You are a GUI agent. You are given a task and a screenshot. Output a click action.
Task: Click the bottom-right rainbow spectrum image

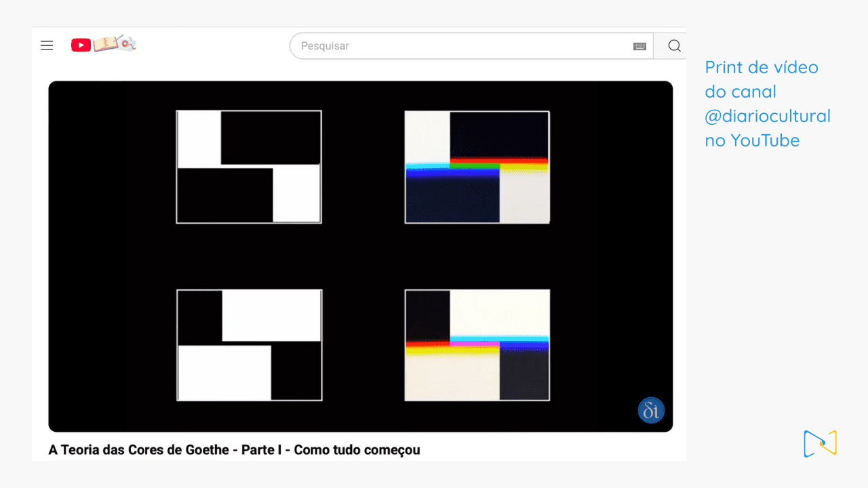pos(477,344)
